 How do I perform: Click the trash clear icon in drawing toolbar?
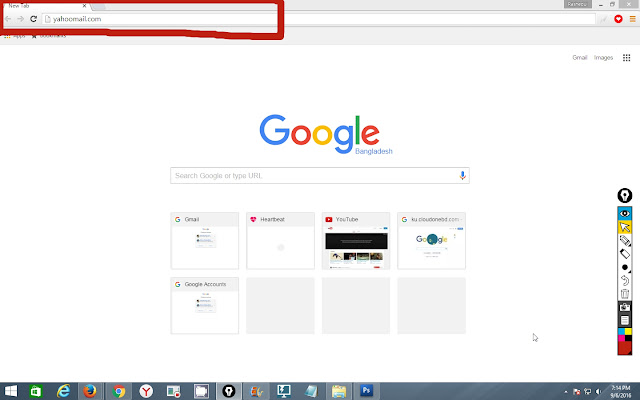point(624,293)
